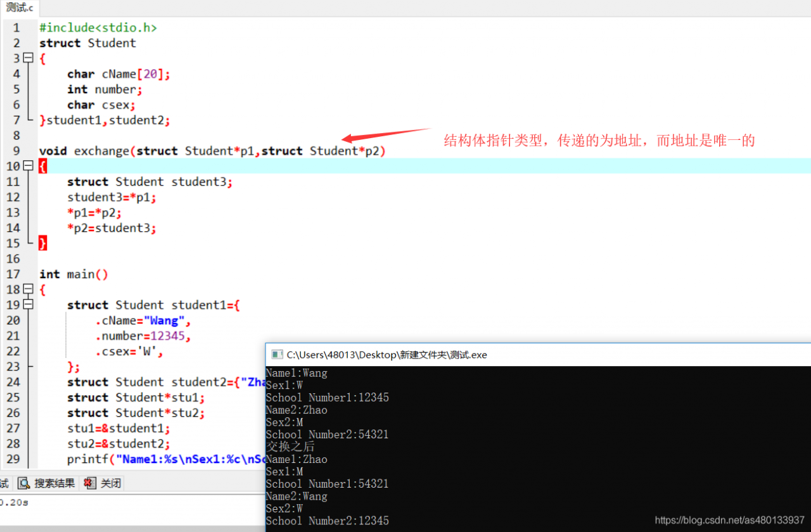Click the close-panel icon beside 关闭
This screenshot has width=811, height=532.
[x=90, y=483]
